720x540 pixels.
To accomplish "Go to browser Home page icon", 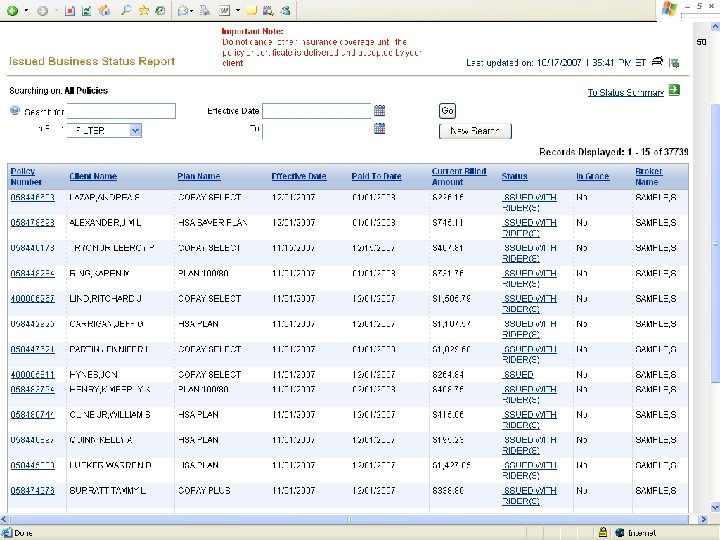I will click(105, 10).
